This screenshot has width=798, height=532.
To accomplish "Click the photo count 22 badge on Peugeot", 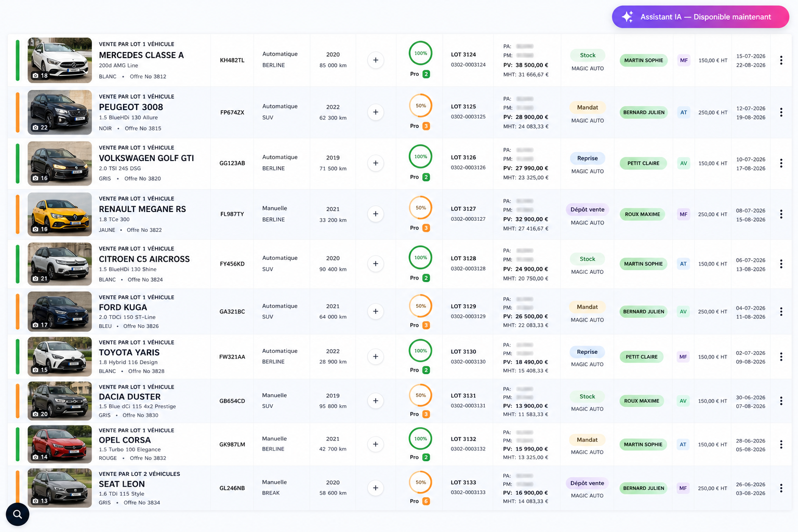I will click(40, 127).
